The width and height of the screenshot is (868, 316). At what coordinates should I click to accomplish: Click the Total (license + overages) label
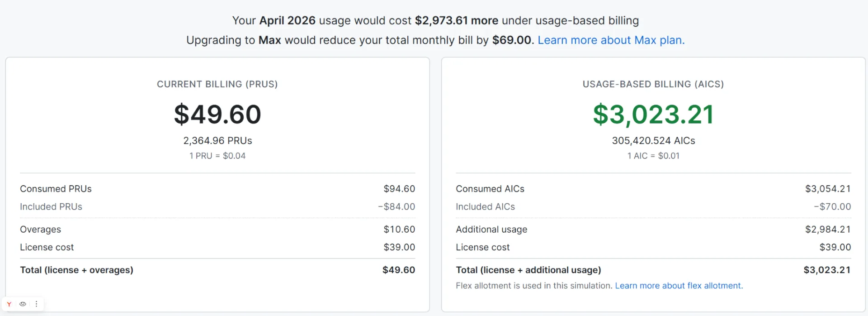coord(76,270)
